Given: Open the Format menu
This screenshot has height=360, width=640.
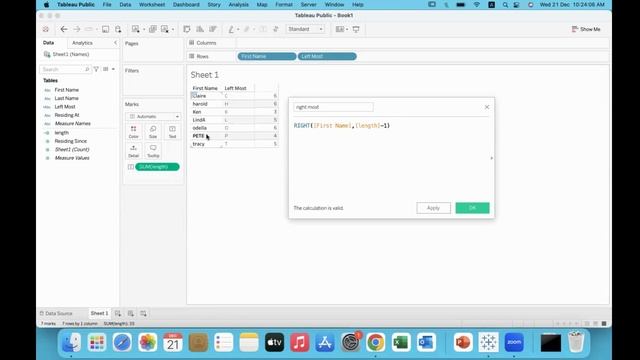Looking at the screenshot, I should point(284,4).
